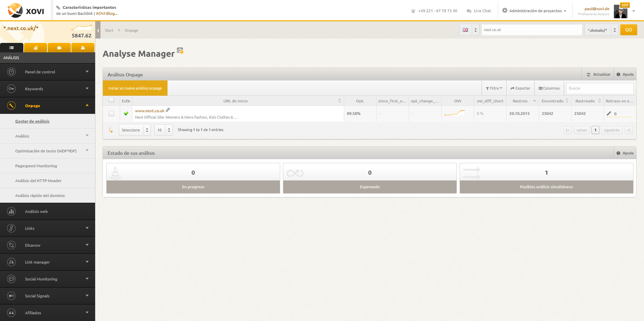The height and width of the screenshot is (321, 644).
Task: Open the account dropdown arrow beside avatar
Action: (634, 11)
